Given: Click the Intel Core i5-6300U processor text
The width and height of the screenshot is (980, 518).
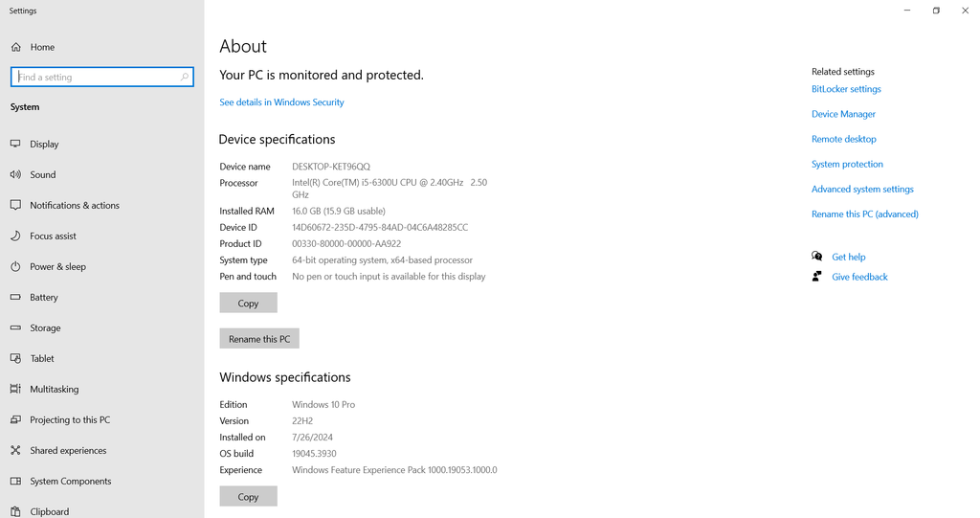Looking at the screenshot, I should point(390,189).
